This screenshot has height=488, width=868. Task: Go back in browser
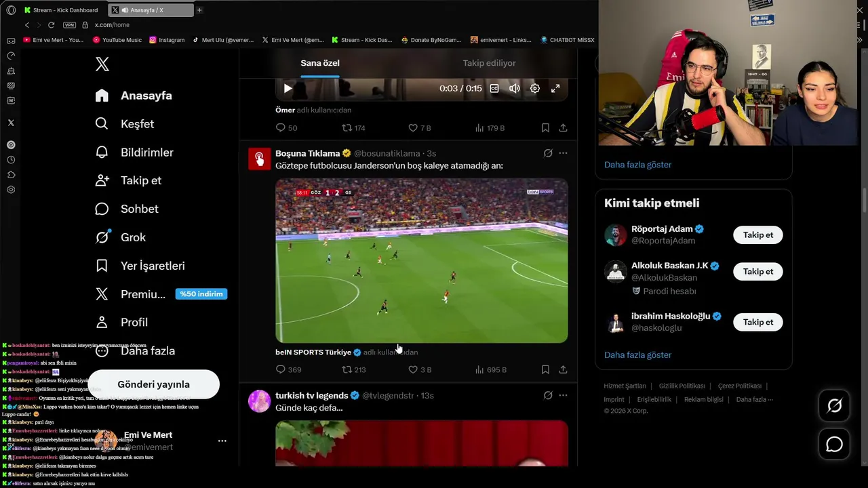click(x=27, y=25)
